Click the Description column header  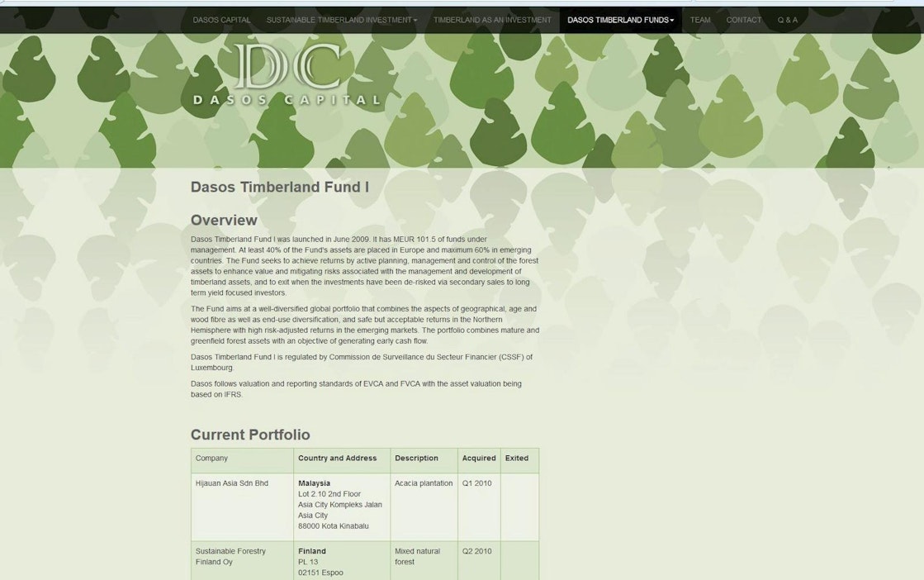[x=416, y=459]
